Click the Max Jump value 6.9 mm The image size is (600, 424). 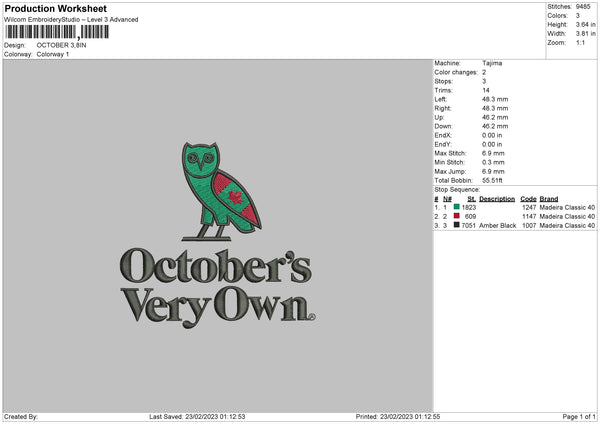493,171
